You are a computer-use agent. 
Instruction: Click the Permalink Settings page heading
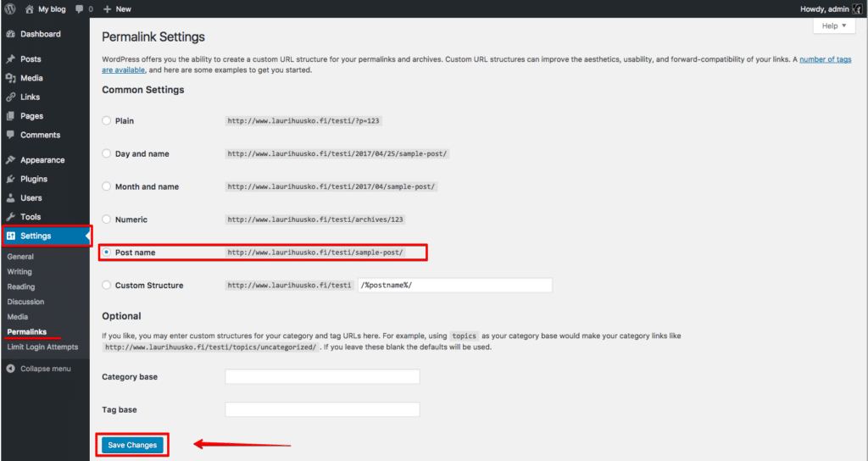point(153,37)
